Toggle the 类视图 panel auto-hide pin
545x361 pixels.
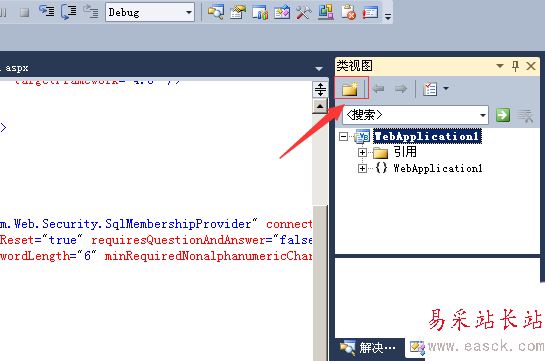point(515,66)
